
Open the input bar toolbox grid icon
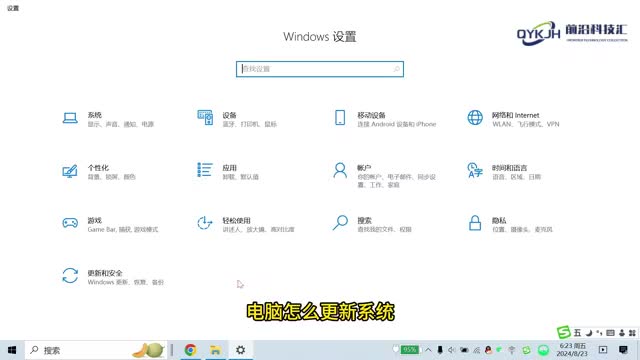(x=632, y=333)
